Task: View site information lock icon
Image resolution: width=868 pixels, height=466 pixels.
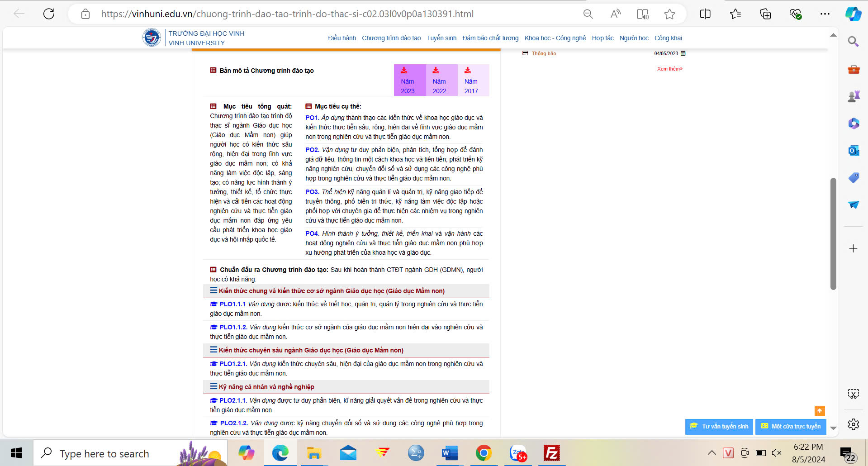Action: pyautogui.click(x=85, y=14)
